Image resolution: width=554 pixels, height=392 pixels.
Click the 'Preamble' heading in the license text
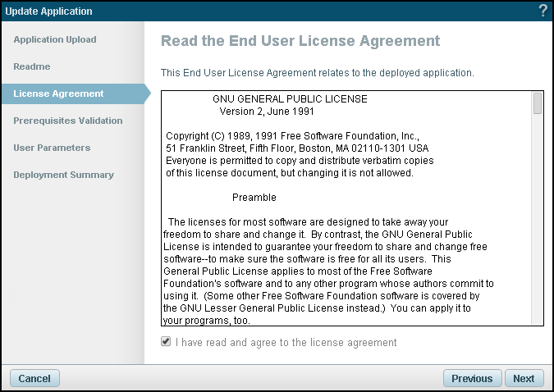pyautogui.click(x=254, y=198)
